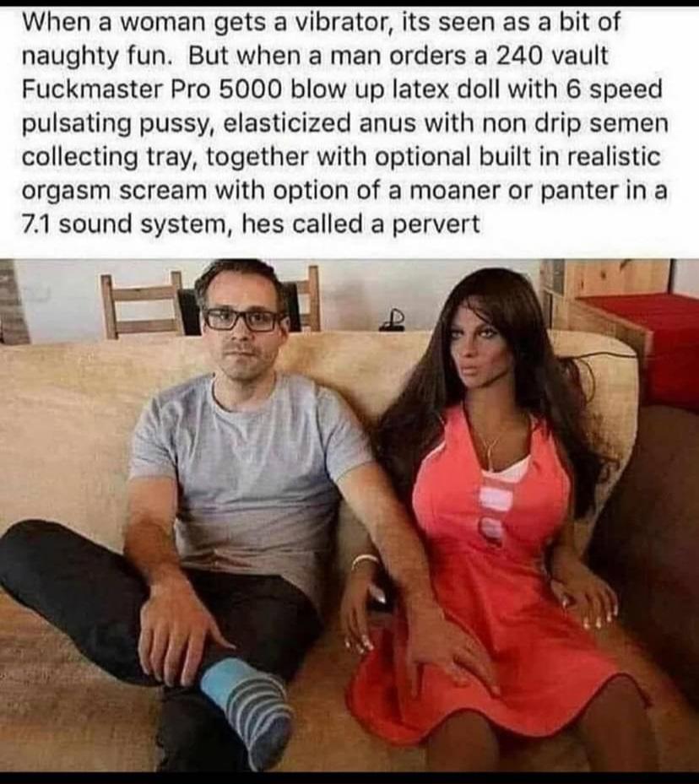The width and height of the screenshot is (699, 784).
Task: Click the small black object on the shelf
Action: point(393,322)
